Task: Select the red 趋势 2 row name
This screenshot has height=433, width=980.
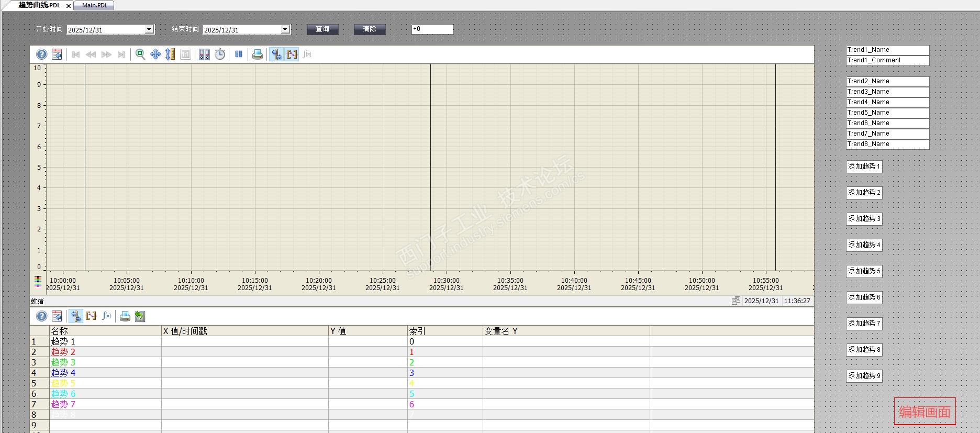Action: 63,352
